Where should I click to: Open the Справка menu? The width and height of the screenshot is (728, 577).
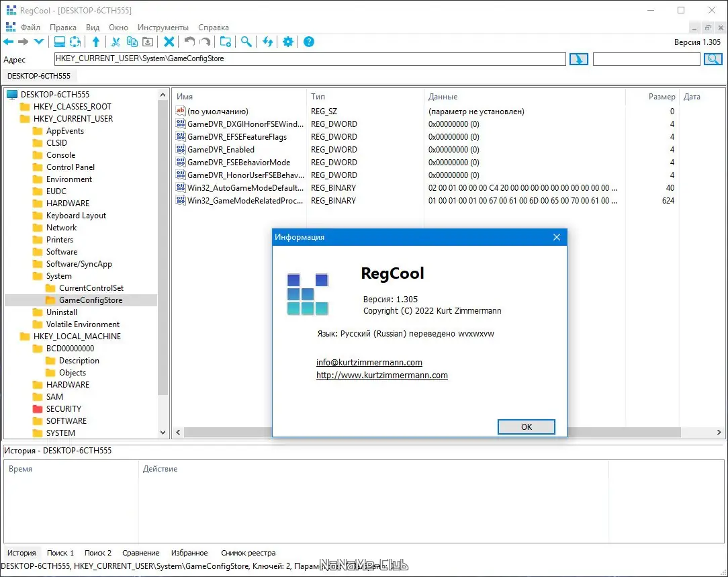(213, 28)
